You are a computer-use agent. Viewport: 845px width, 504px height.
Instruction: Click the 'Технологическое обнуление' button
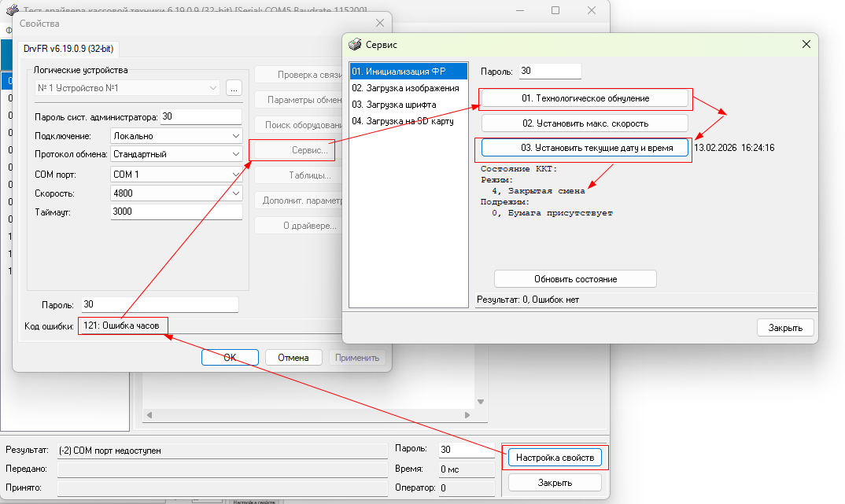585,99
